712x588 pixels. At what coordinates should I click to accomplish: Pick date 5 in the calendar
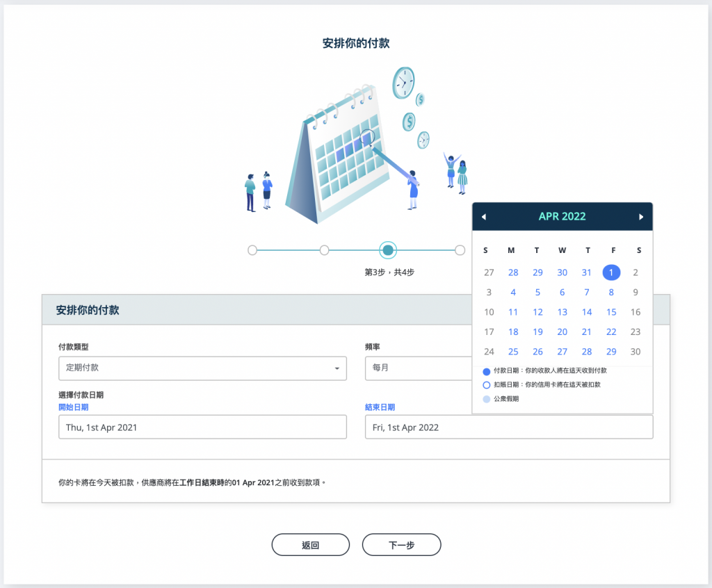537,293
